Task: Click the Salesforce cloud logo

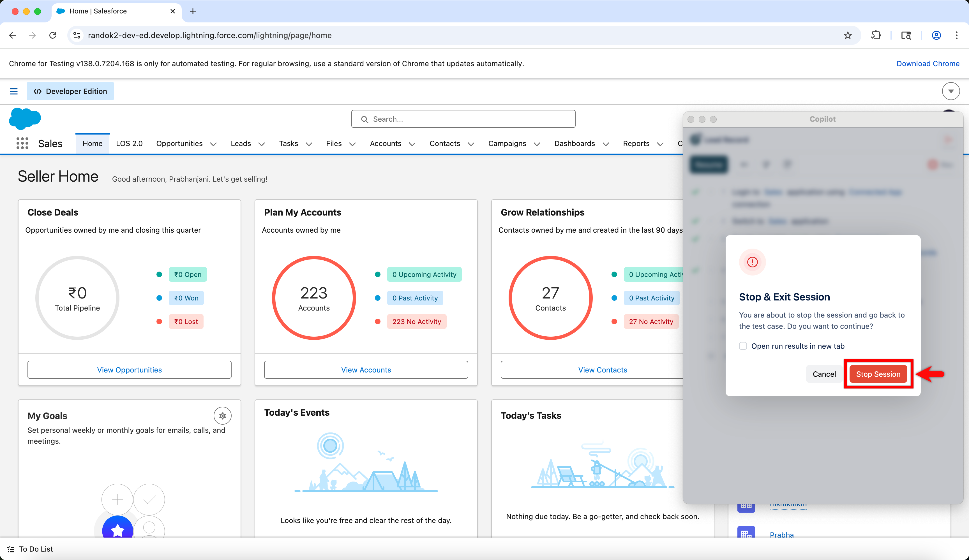Action: click(x=25, y=118)
